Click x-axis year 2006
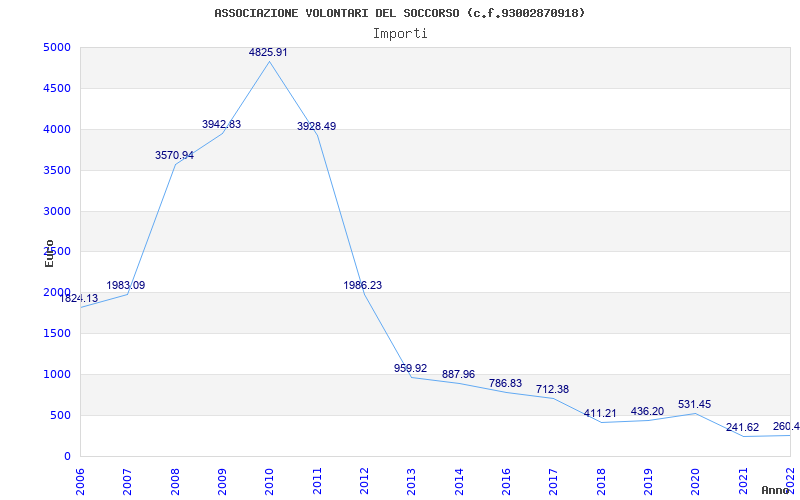This screenshot has height=500, width=800. [80, 480]
